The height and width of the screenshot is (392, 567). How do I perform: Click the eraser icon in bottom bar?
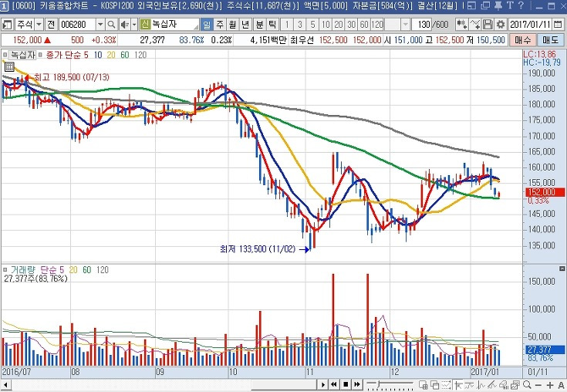click(503, 384)
